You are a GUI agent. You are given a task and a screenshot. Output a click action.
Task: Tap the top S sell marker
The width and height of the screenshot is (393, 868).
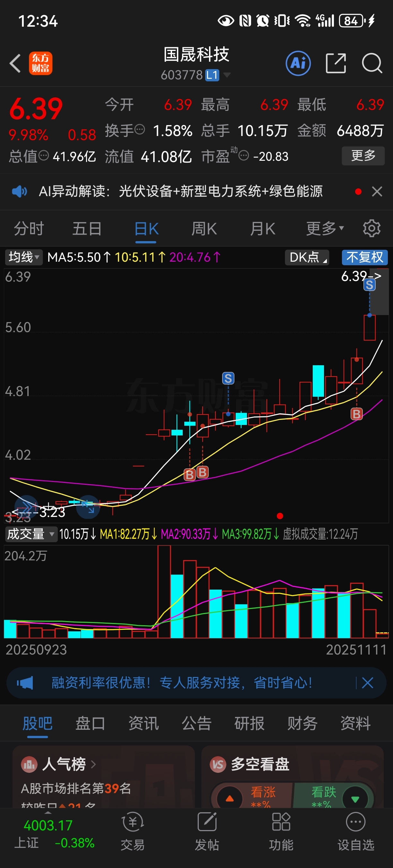(x=370, y=285)
